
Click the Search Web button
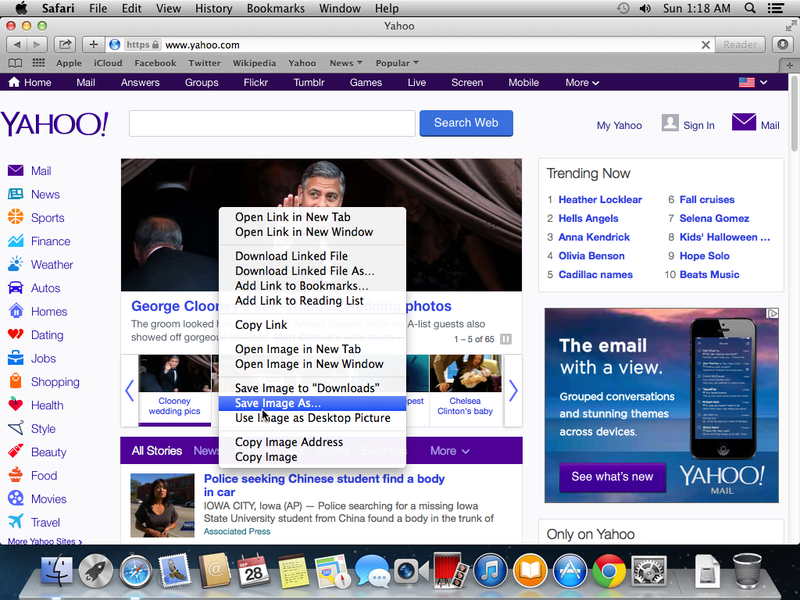click(466, 123)
